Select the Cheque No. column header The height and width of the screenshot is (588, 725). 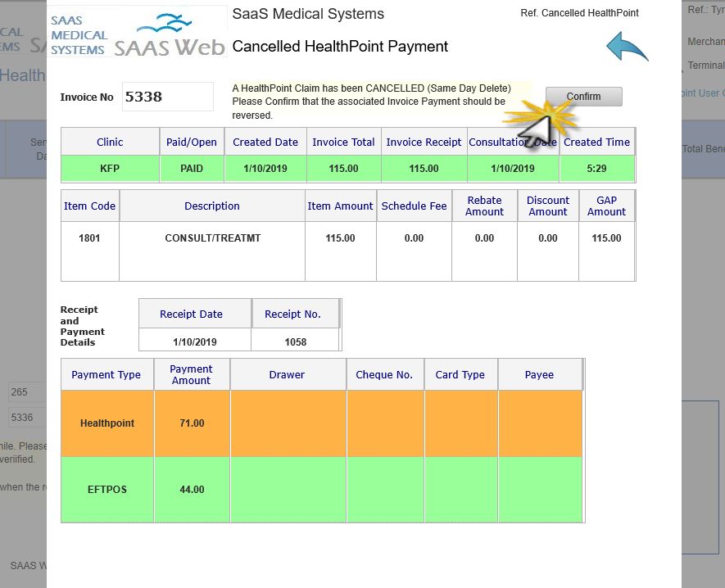point(384,374)
